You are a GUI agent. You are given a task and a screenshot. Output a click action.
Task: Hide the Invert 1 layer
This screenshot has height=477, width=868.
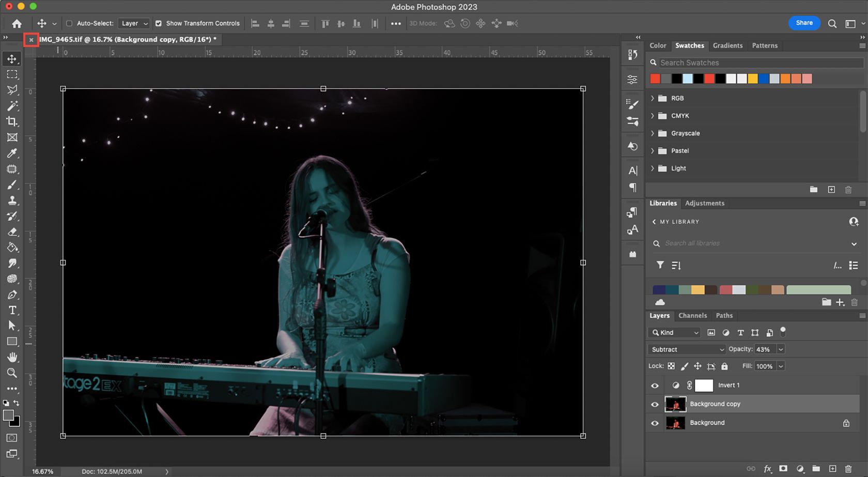[x=655, y=386]
